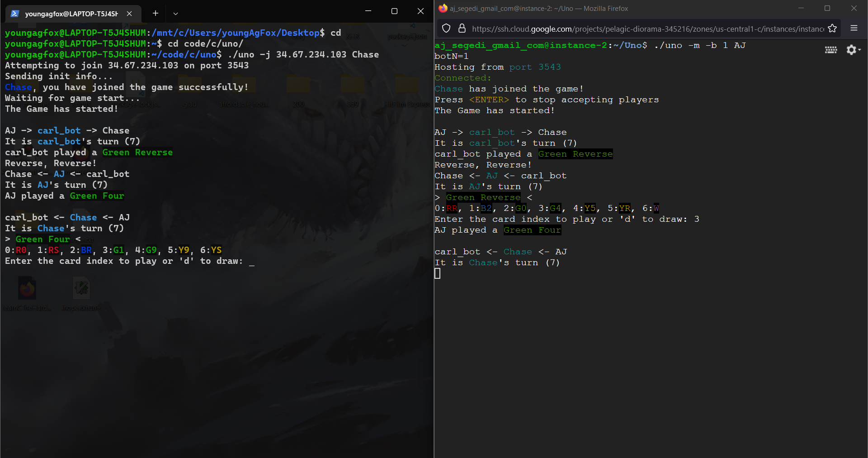Screen dimensions: 868x458
Task: Open the SSH settings gear dropdown
Action: 853,50
